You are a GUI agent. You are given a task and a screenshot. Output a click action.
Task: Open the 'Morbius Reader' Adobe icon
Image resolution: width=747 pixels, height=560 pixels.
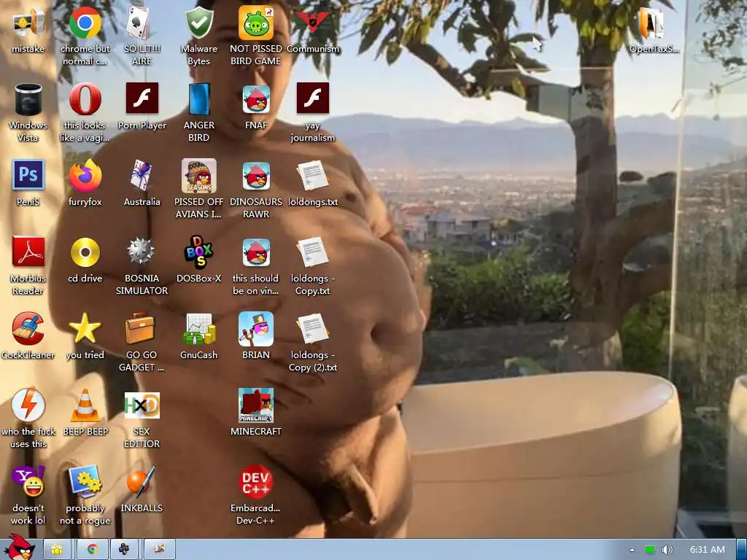tap(28, 265)
